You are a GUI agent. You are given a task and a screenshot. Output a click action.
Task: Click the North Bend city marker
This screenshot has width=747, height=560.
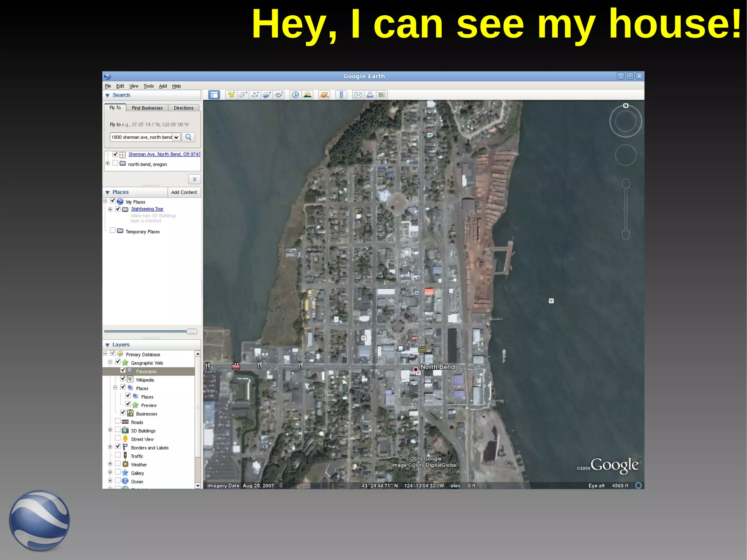pos(415,370)
